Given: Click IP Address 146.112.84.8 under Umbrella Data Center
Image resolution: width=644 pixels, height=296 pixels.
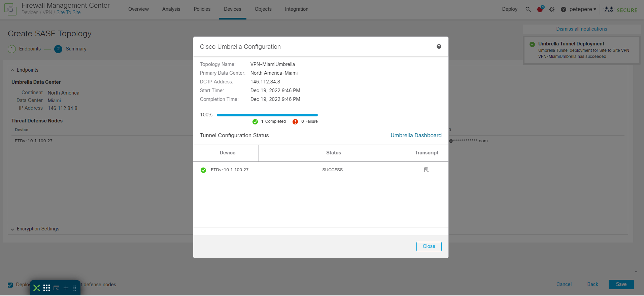Looking at the screenshot, I should pyautogui.click(x=63, y=108).
